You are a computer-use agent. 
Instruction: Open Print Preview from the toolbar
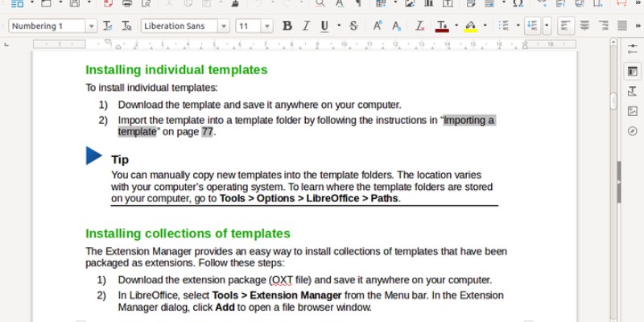[146, 3]
